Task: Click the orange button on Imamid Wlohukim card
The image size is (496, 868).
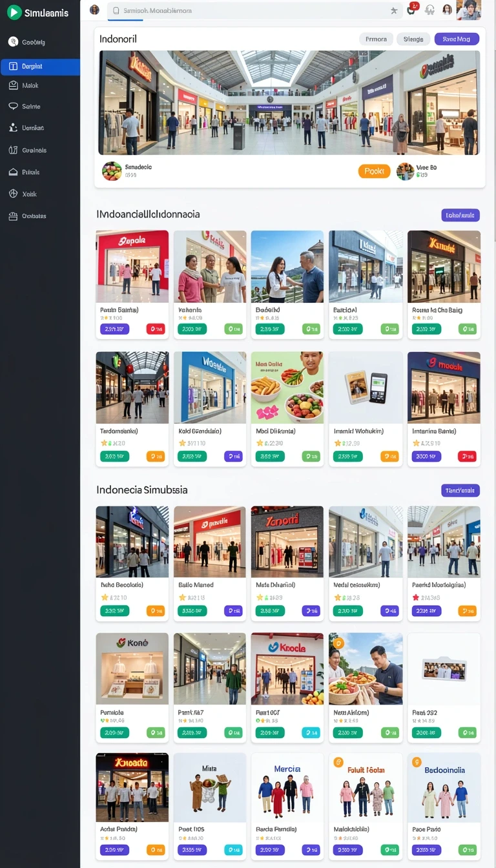Action: (389, 456)
